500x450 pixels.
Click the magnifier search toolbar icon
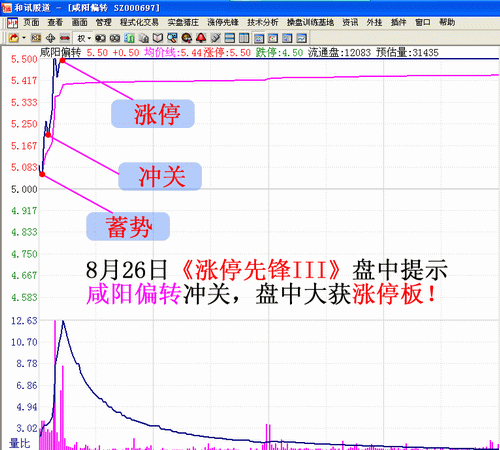pyautogui.click(x=172, y=38)
